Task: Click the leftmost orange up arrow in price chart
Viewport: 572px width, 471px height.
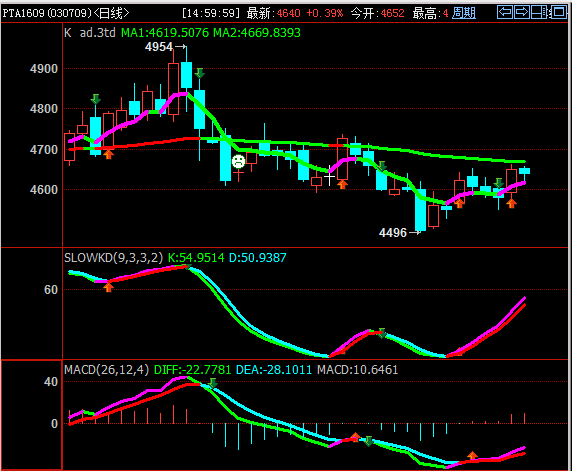Action: 108,154
